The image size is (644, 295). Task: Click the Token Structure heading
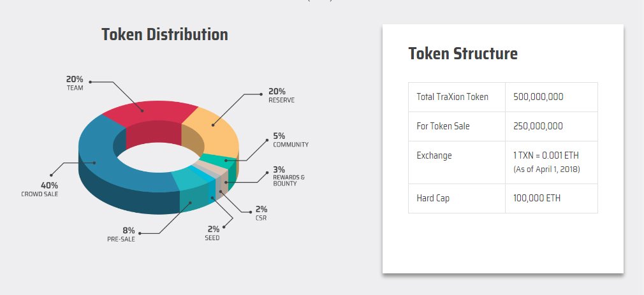[x=463, y=54]
